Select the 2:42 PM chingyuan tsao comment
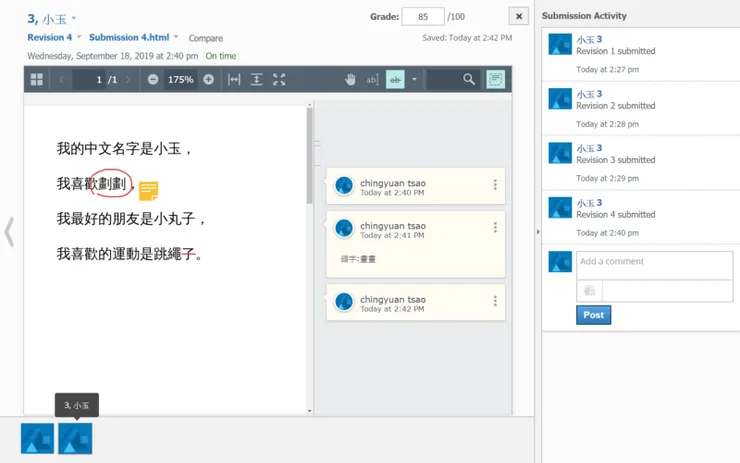Screen dimensions: 740x463 pos(415,302)
